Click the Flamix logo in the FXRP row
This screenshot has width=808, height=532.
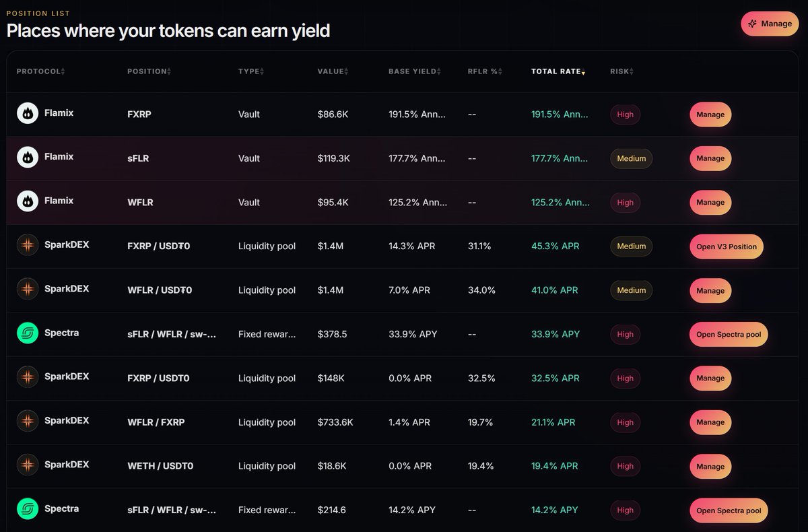tap(28, 114)
